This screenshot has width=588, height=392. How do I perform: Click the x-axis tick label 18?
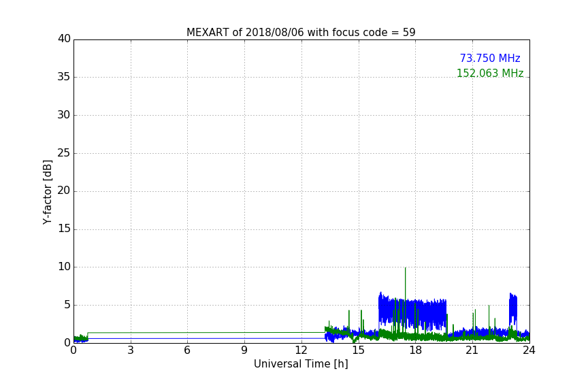click(x=416, y=350)
